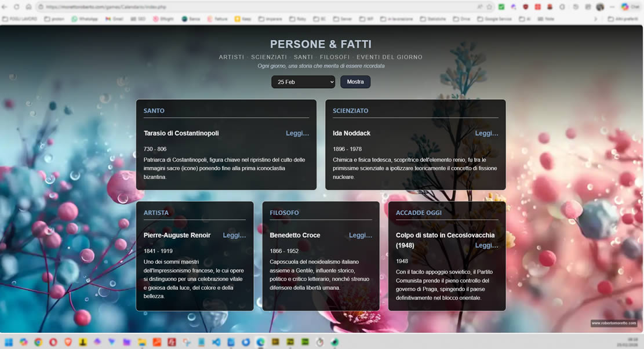Open the 25 Feb date dropdown

pyautogui.click(x=303, y=82)
